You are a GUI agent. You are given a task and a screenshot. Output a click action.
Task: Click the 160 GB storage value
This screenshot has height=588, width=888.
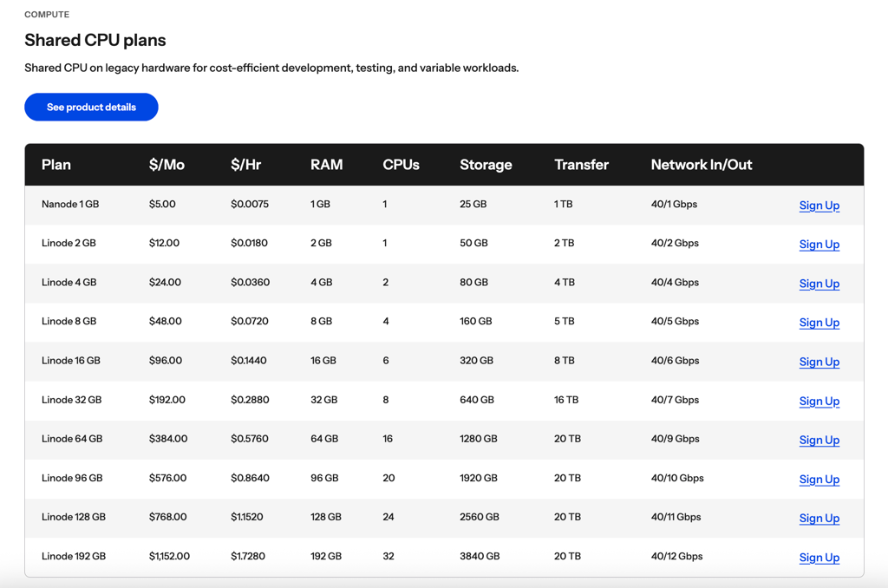pyautogui.click(x=476, y=321)
